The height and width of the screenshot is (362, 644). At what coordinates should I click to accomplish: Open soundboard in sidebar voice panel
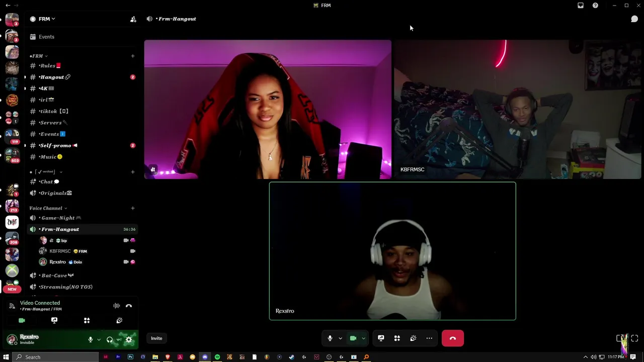[x=119, y=320]
